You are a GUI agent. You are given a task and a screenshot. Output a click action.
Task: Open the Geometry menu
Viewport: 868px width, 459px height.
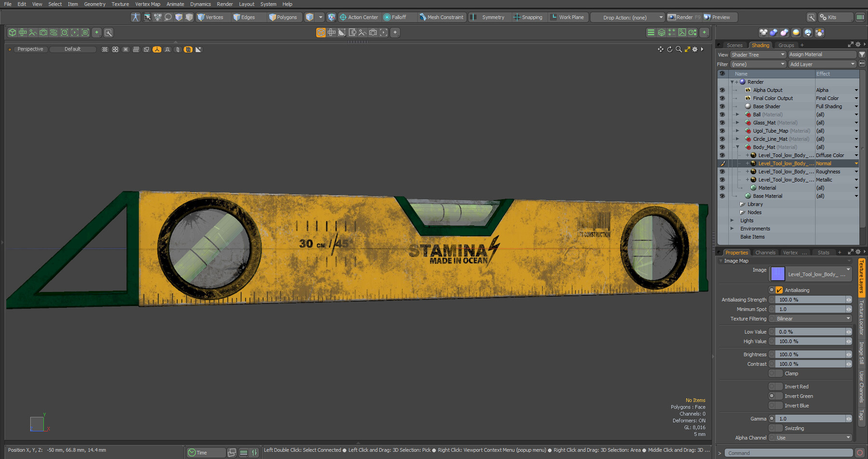(x=95, y=4)
